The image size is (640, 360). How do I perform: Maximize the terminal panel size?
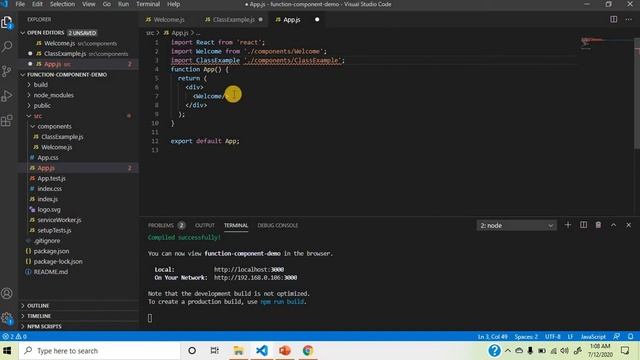[x=613, y=225]
